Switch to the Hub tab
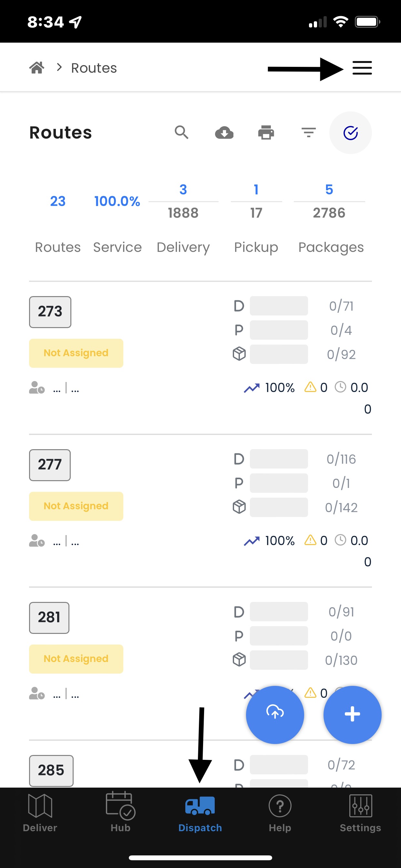 [120, 813]
